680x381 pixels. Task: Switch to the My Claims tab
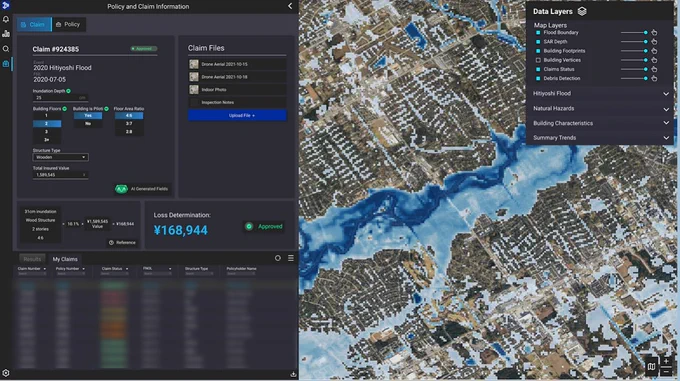[65, 259]
